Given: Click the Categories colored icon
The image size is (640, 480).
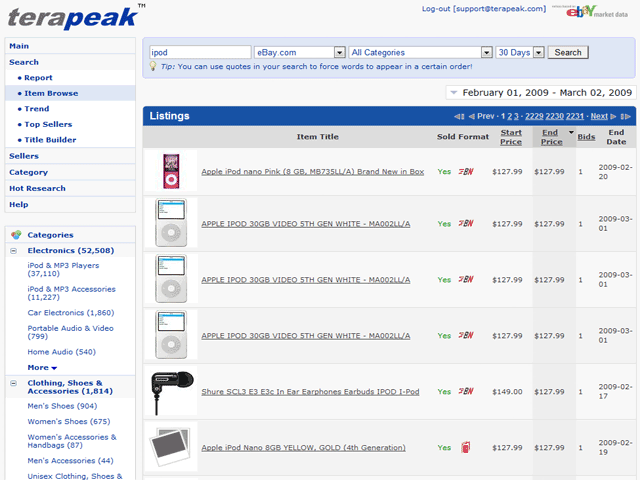Looking at the screenshot, I should point(16,235).
